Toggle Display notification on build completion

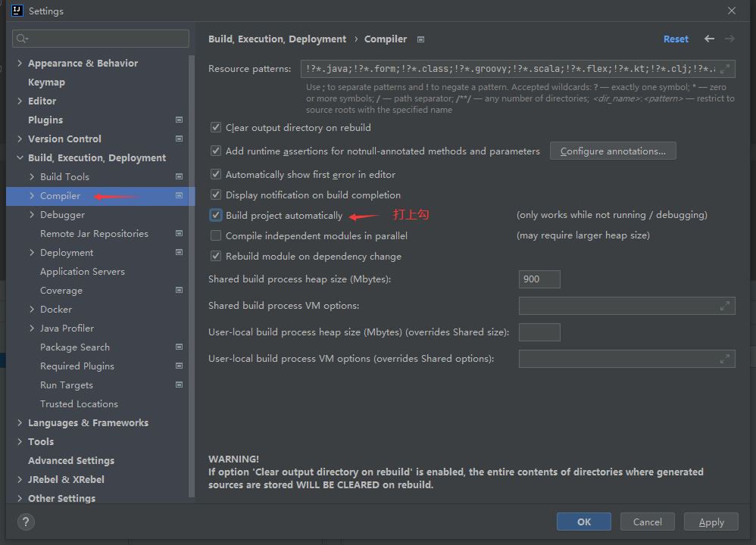pos(216,195)
